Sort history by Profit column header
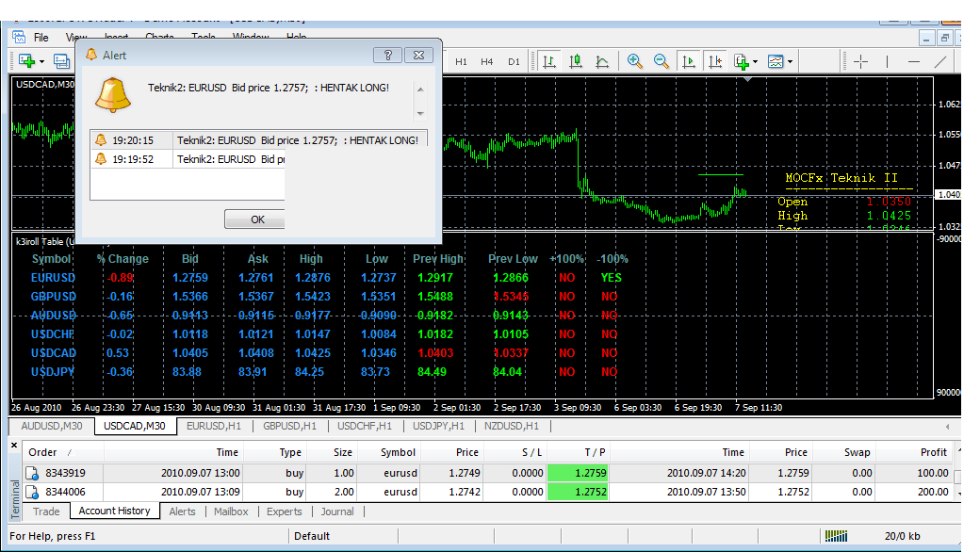Viewport: 980px width, 552px height. point(915,452)
